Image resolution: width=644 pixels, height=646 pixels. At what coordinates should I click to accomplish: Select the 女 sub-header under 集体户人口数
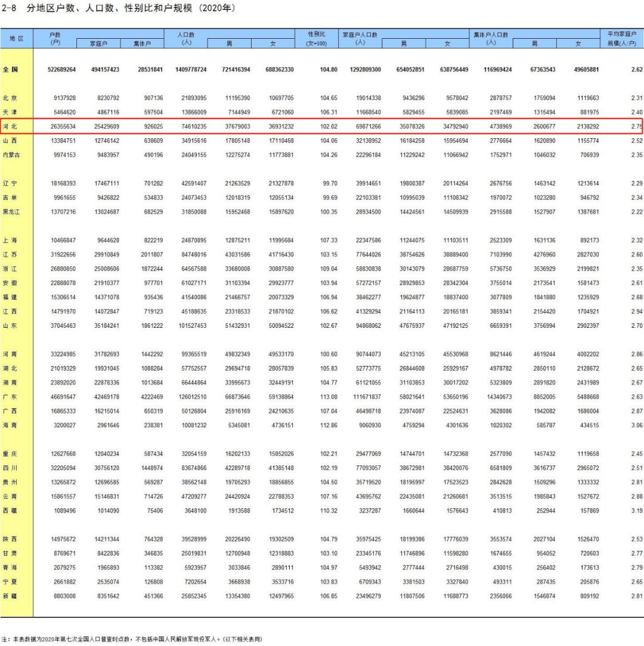click(578, 44)
